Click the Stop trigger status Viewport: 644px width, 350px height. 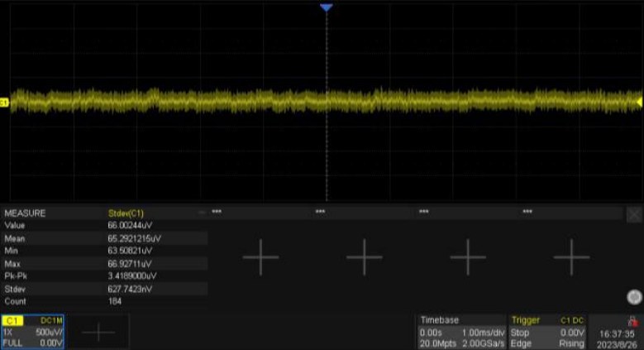[519, 333]
